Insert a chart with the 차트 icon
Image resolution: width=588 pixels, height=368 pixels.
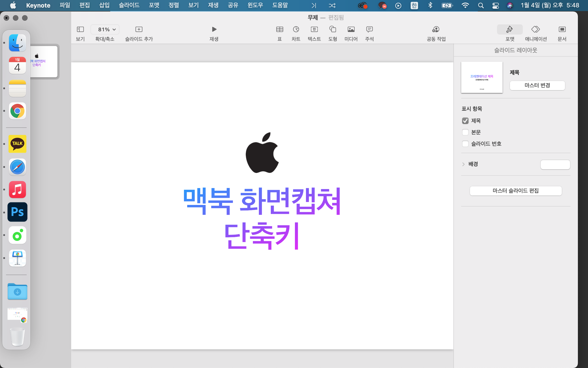(296, 29)
